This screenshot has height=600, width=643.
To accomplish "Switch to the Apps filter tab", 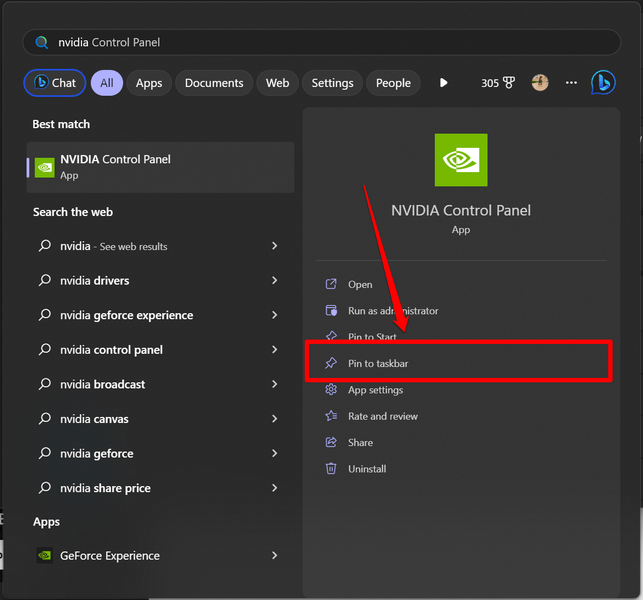I will tap(149, 83).
